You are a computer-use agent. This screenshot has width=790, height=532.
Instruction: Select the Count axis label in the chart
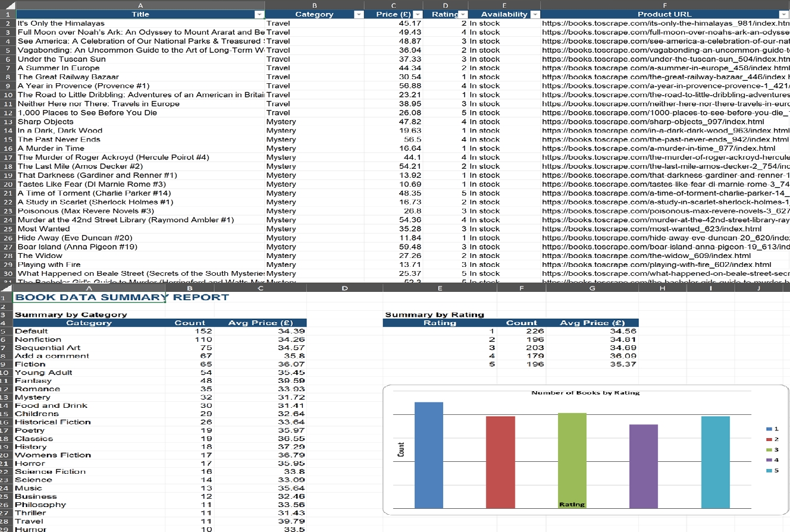[x=402, y=449]
